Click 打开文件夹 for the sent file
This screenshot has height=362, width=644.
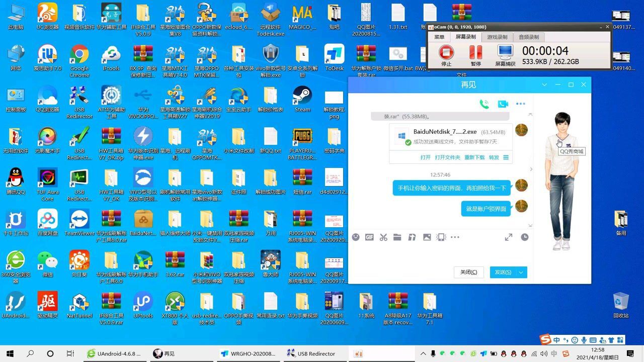(447, 157)
